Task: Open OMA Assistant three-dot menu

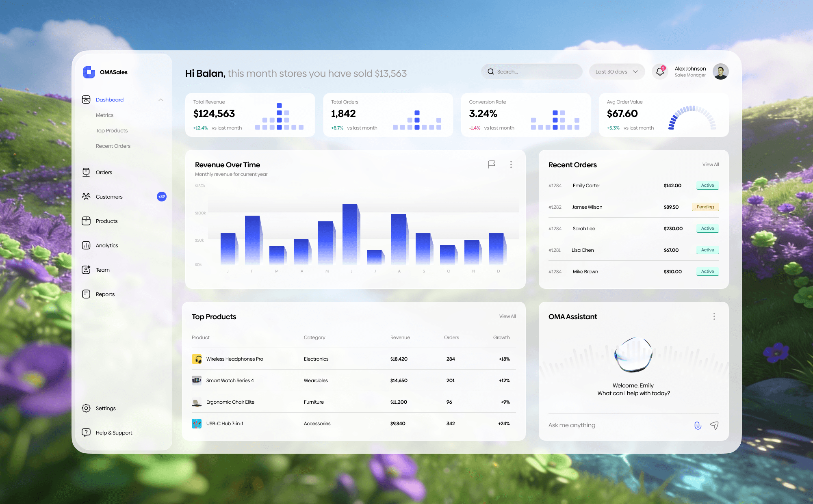Action: [714, 316]
